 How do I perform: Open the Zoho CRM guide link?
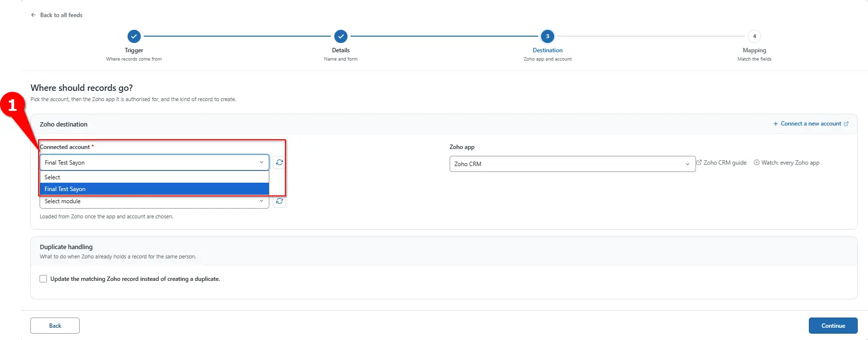point(721,163)
